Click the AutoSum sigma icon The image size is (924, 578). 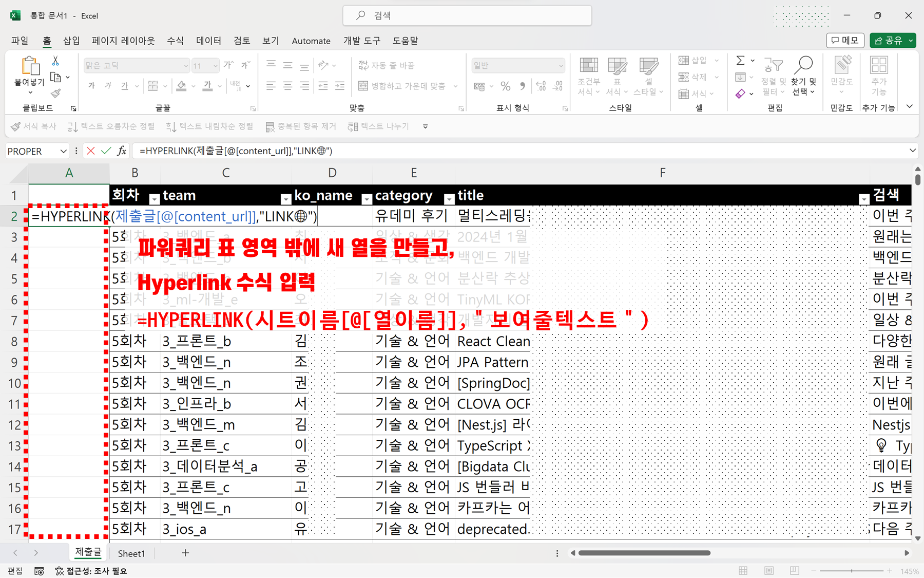click(x=740, y=61)
